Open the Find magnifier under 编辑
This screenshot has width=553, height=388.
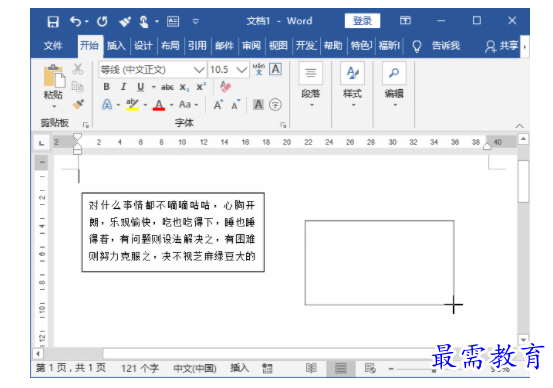(x=394, y=73)
